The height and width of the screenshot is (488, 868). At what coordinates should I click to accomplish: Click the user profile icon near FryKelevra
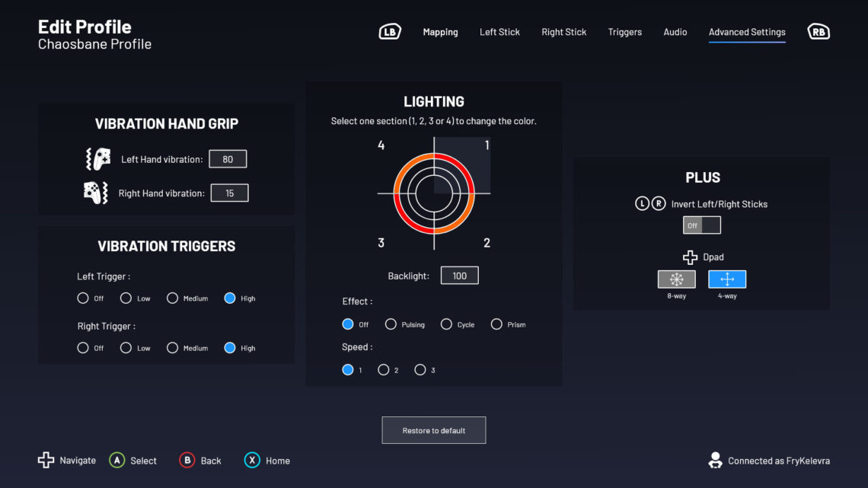[x=715, y=461]
